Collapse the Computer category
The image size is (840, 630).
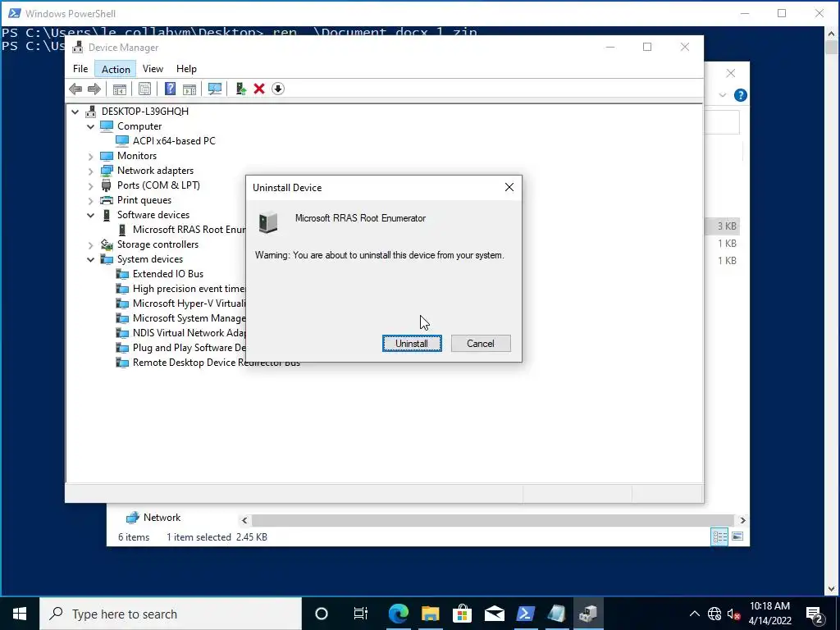pos(90,127)
